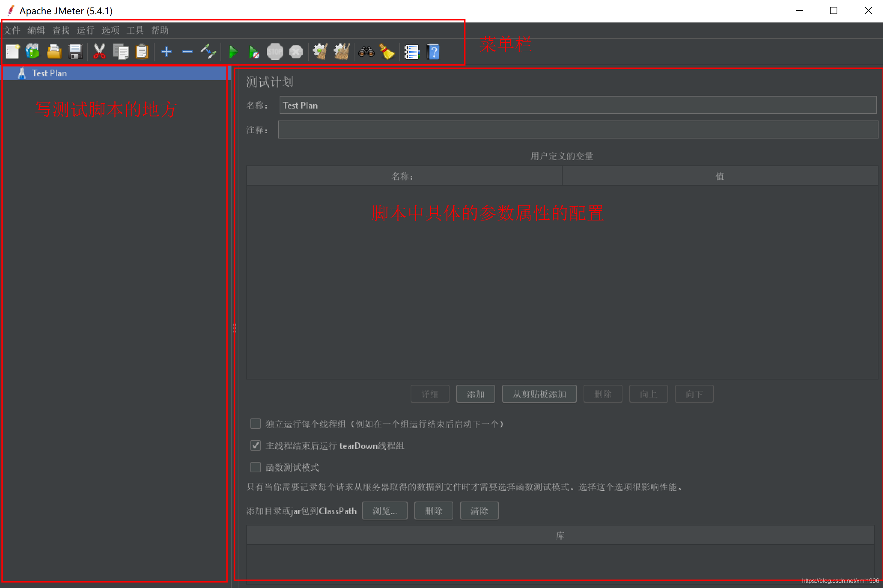Image resolution: width=883 pixels, height=588 pixels.
Task: Open the Templates icon
Action: point(33,52)
